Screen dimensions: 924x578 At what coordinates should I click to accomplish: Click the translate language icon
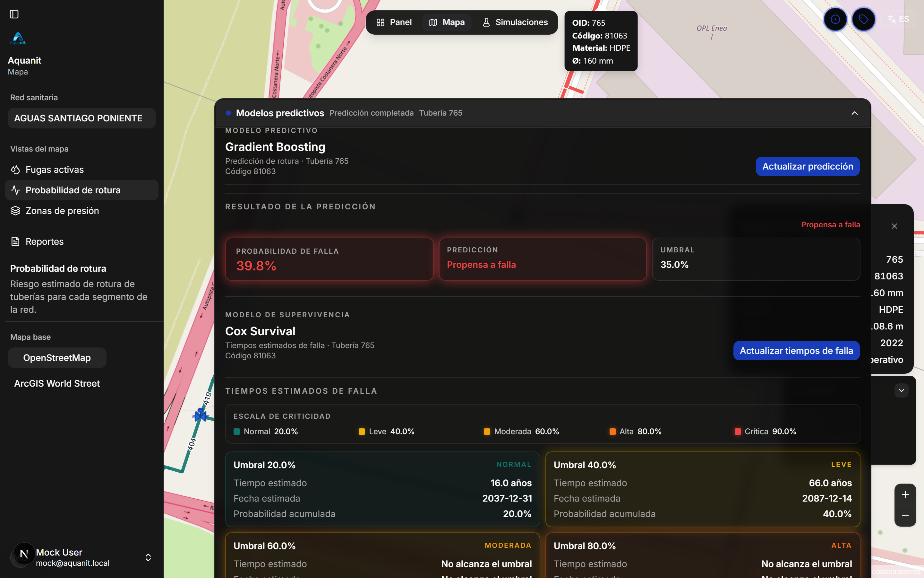pos(892,19)
